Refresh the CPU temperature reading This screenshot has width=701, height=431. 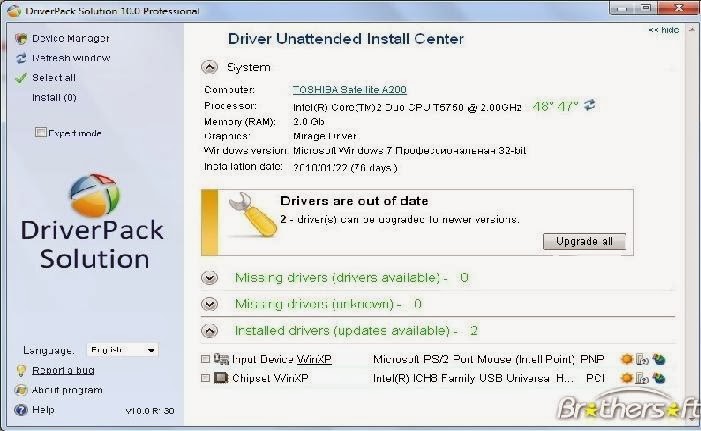(590, 105)
